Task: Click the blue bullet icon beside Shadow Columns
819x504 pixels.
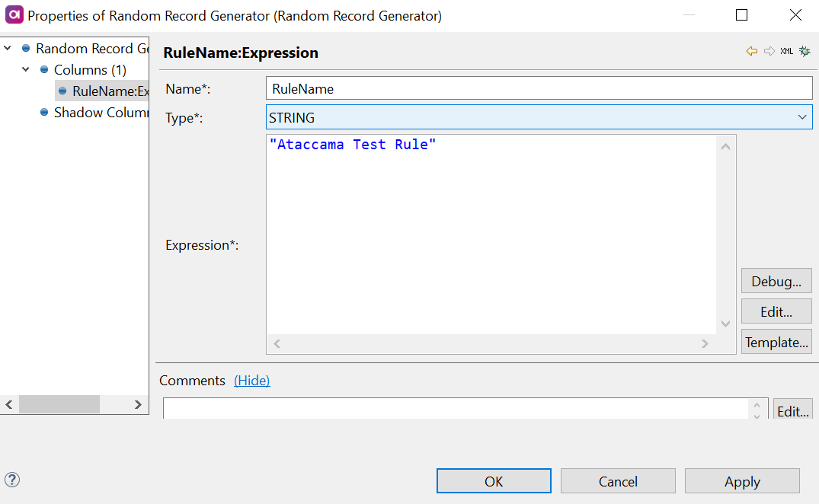Action: coord(44,113)
